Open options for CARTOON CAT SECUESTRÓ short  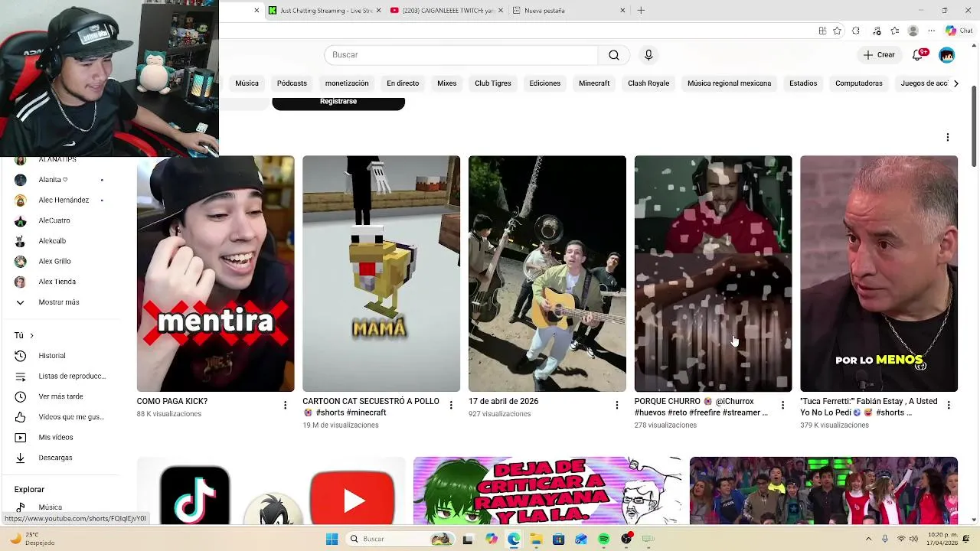[x=451, y=405]
